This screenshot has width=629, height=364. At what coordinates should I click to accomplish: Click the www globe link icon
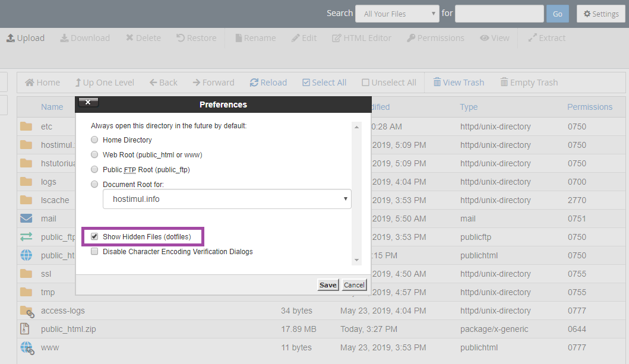pyautogui.click(x=26, y=347)
